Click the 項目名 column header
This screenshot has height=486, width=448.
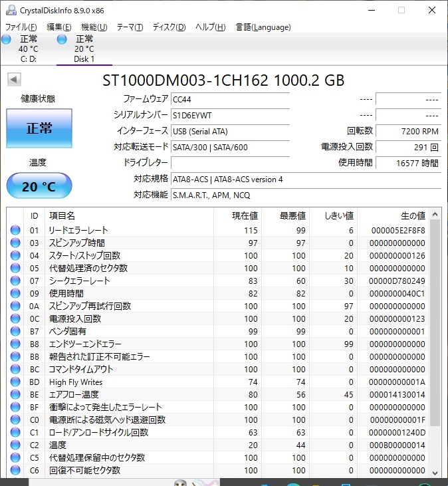pos(129,215)
